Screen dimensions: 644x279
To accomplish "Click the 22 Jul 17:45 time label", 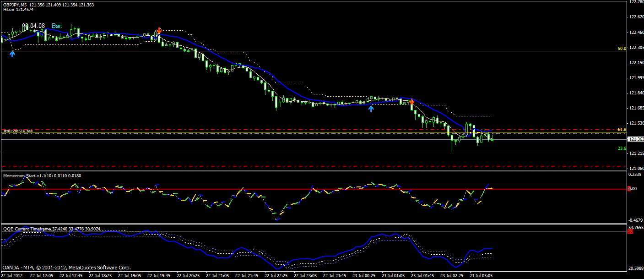I will click(71, 276).
